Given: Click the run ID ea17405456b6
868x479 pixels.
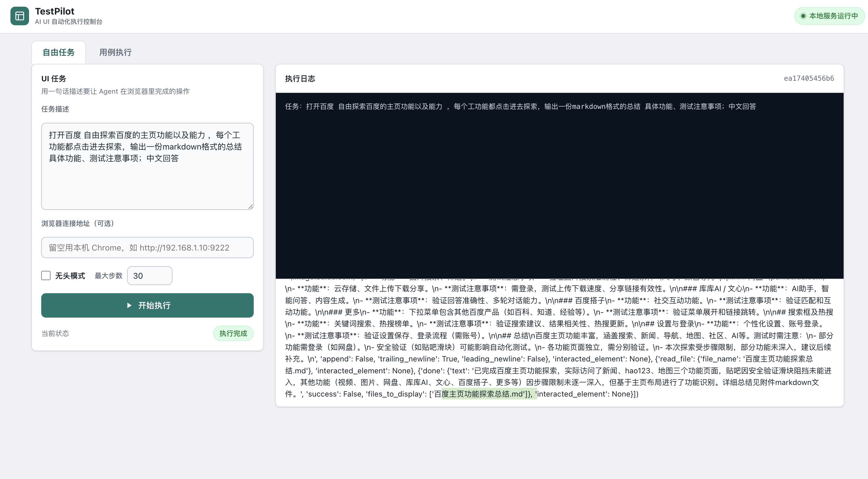Looking at the screenshot, I should pos(809,78).
